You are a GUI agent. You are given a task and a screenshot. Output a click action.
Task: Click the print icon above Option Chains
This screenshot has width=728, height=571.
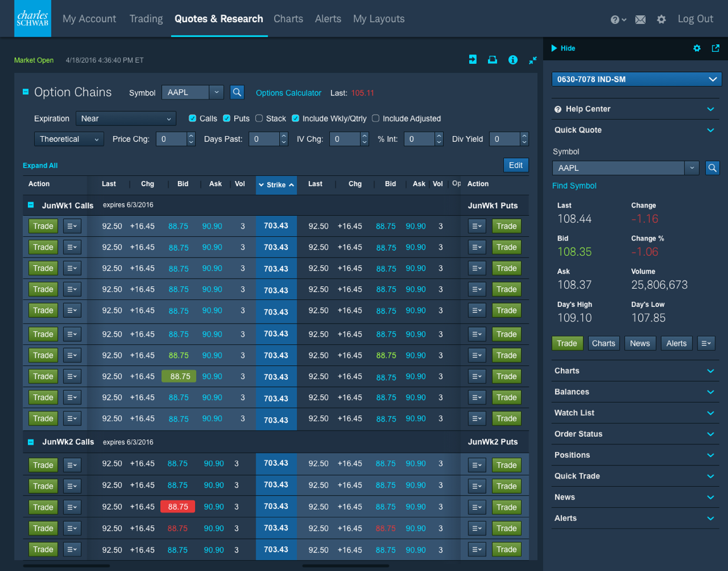coord(492,60)
